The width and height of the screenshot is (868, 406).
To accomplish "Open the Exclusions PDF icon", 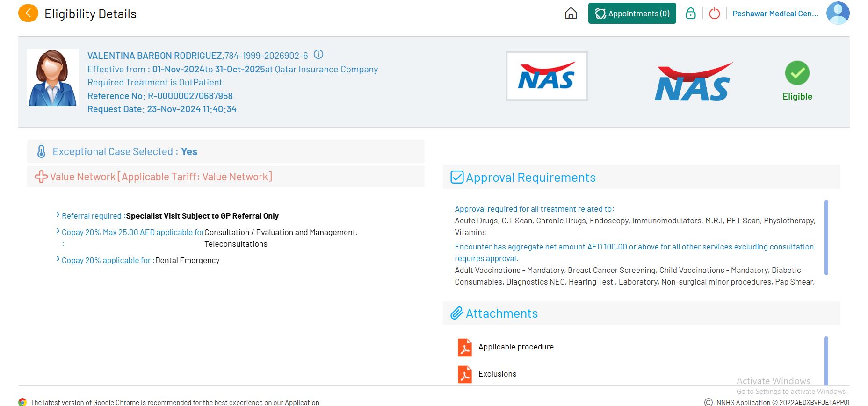I will pyautogui.click(x=464, y=374).
